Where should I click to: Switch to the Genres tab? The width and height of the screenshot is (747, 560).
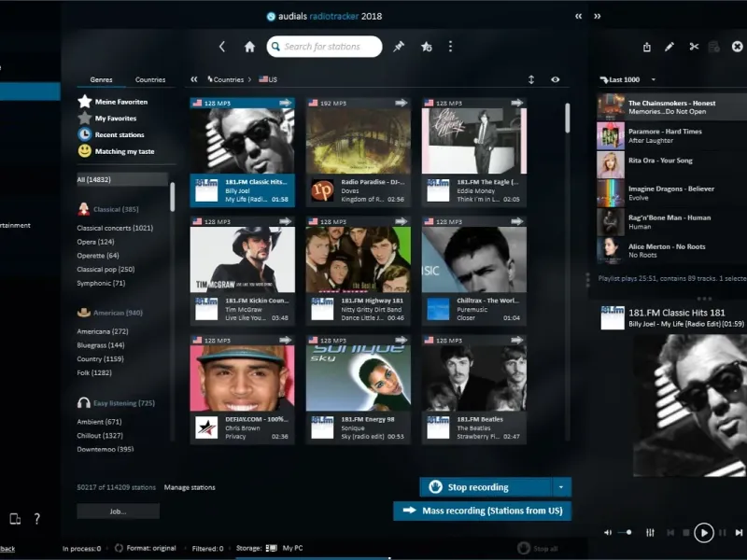point(102,79)
